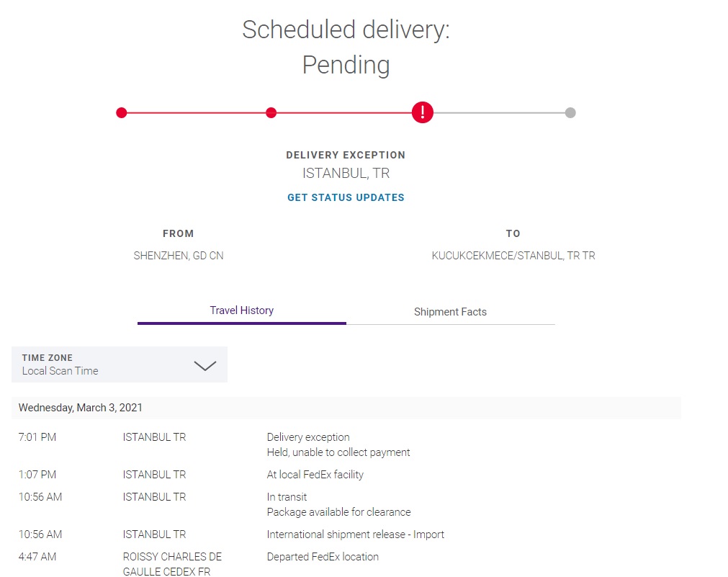Click the first red progress dot

(x=121, y=113)
